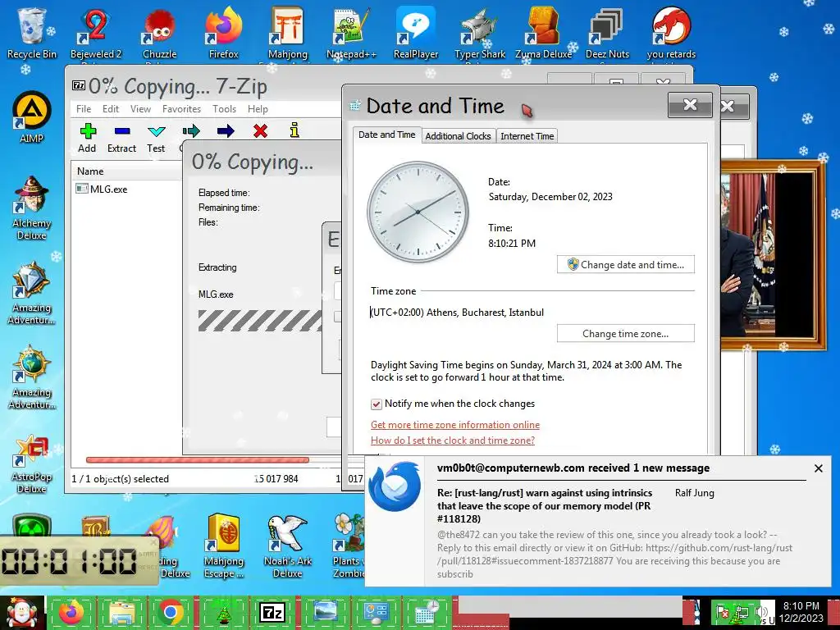Select the Date and Time tab
The image size is (840, 630).
387,135
